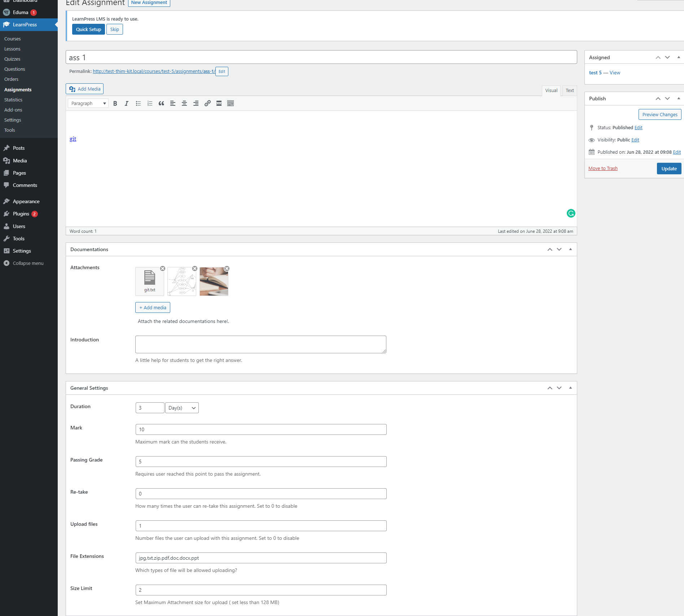Image resolution: width=684 pixels, height=616 pixels.
Task: Open the Day(s) duration unit dropdown
Action: pos(182,408)
